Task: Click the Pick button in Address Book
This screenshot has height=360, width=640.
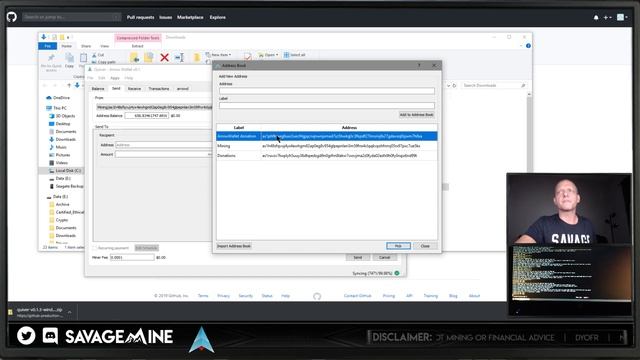Action: (x=398, y=246)
